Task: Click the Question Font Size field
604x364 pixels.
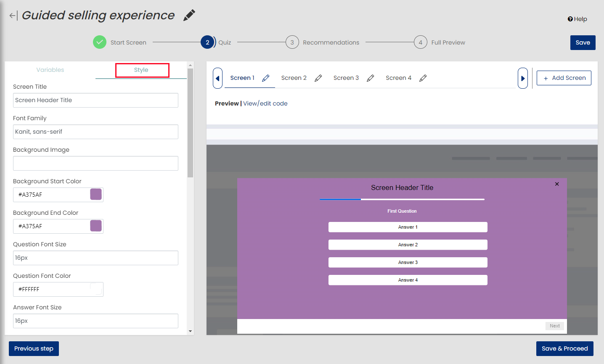Action: (x=95, y=258)
